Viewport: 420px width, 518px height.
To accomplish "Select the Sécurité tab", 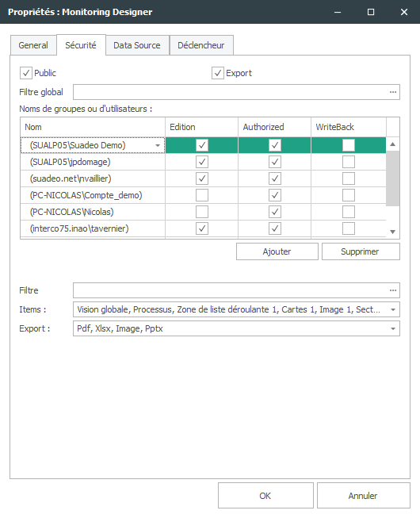I will pyautogui.click(x=81, y=45).
